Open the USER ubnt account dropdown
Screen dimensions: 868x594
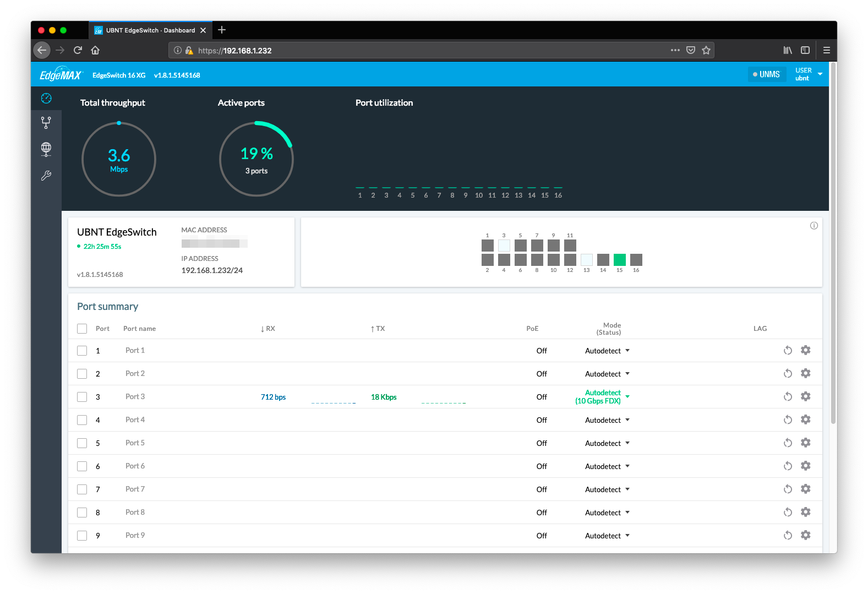click(x=809, y=74)
